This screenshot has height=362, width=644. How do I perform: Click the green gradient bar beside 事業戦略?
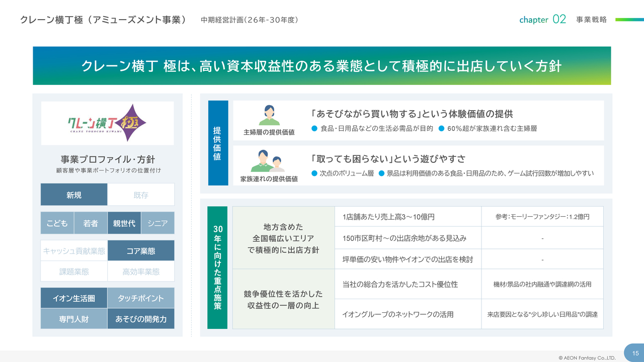[x=629, y=20]
